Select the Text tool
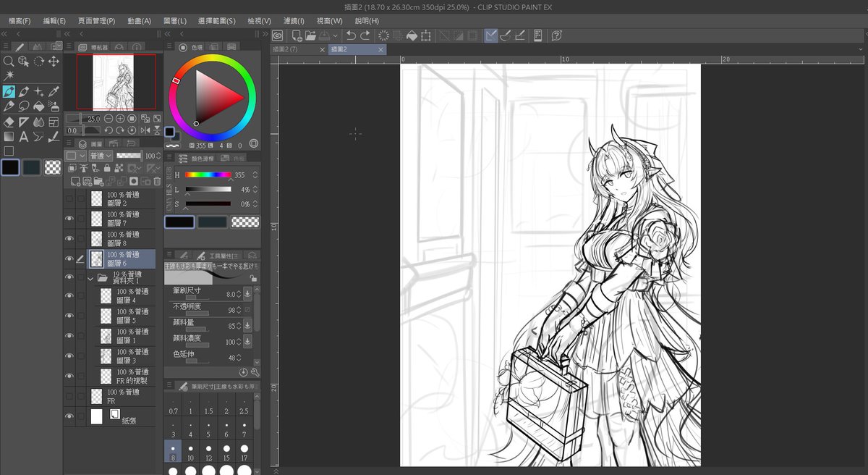This screenshot has width=868, height=475. click(24, 136)
